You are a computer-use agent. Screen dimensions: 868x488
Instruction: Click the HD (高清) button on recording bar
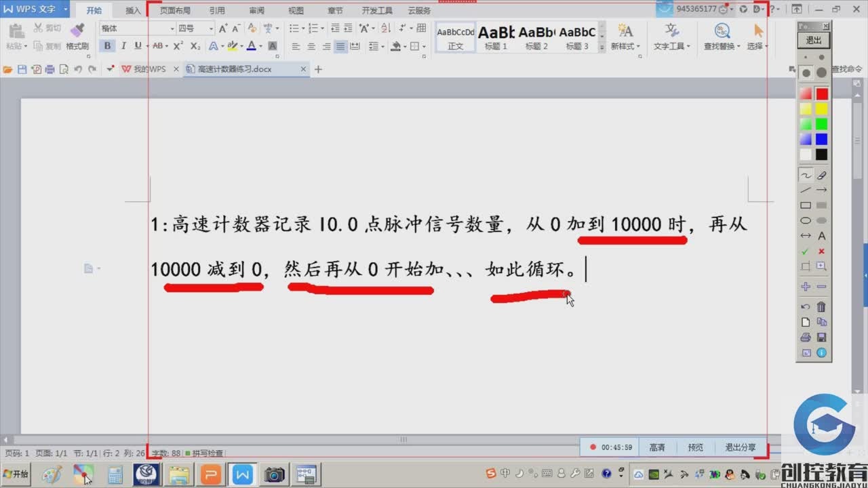(x=657, y=447)
